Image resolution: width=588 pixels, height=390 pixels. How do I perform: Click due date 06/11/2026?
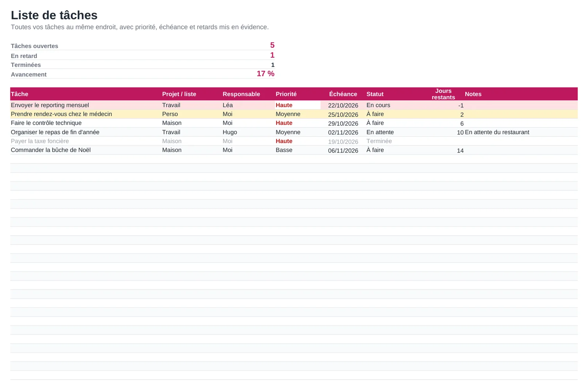tap(343, 151)
